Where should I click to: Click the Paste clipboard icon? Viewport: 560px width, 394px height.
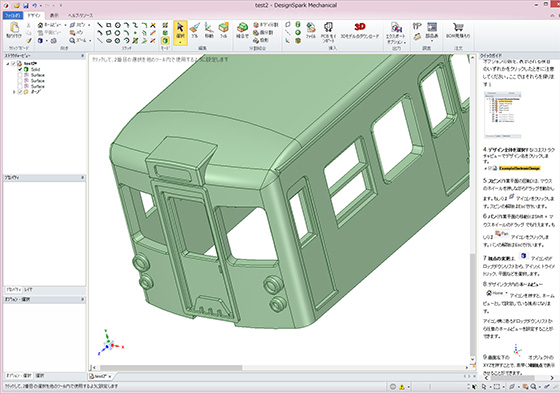click(14, 30)
